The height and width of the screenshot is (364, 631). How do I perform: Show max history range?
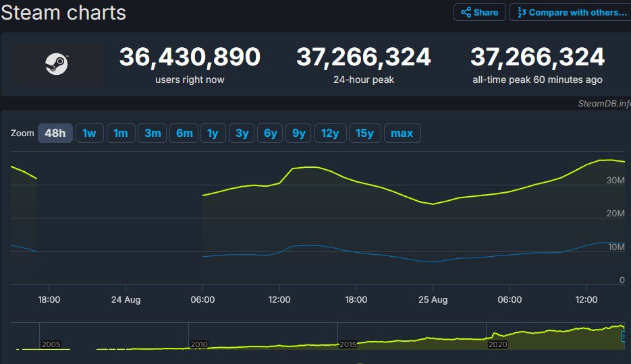[x=402, y=133]
